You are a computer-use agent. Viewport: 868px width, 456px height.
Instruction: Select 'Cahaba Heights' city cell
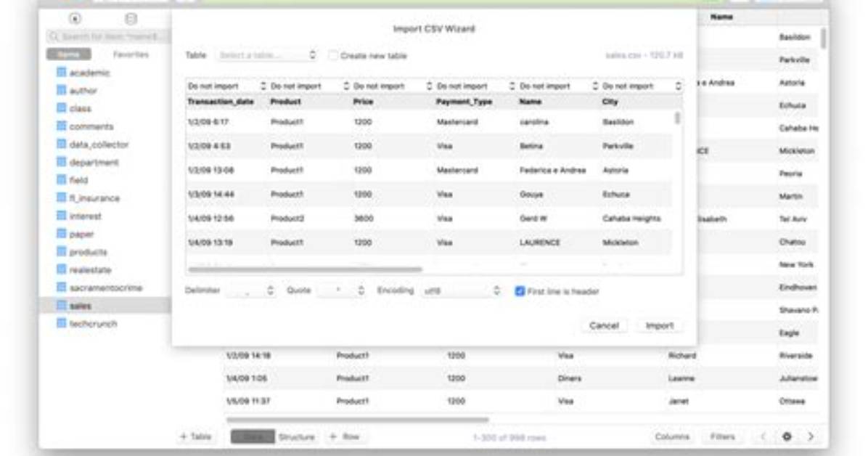tap(631, 219)
